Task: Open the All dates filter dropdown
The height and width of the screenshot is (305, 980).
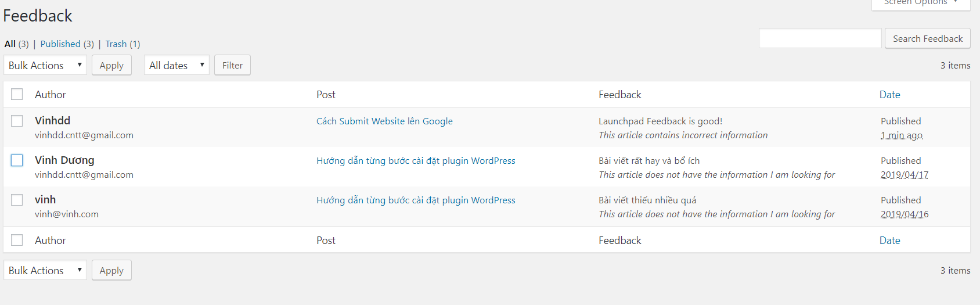Action: (x=176, y=65)
